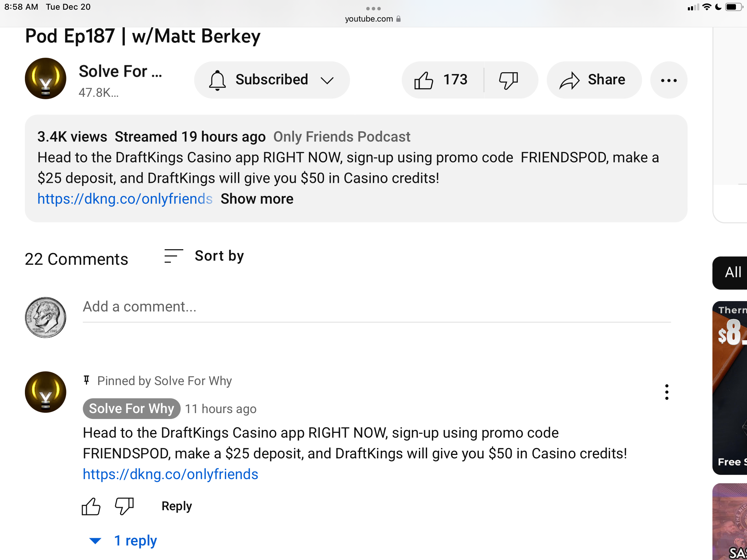
Task: Open the Safari three-dots multitasking menu
Action: click(373, 8)
